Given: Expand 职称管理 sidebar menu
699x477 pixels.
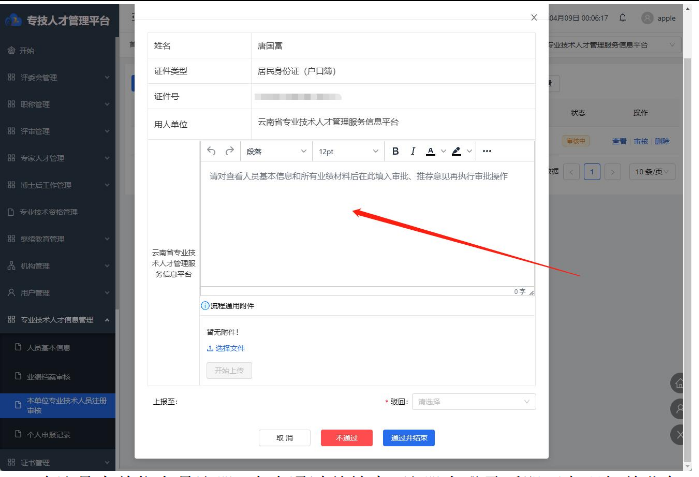Looking at the screenshot, I should click(x=58, y=104).
